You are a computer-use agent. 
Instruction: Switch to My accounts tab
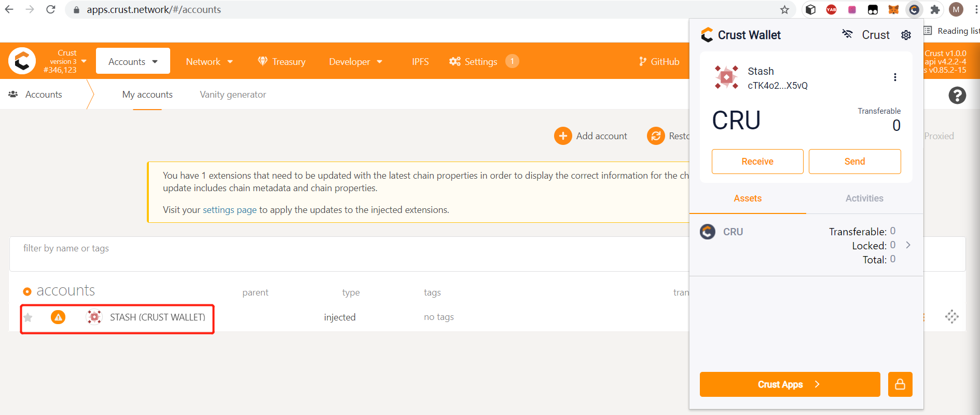[147, 95]
